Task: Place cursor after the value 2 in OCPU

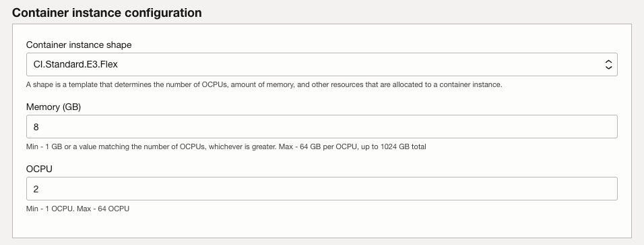Action: point(39,189)
